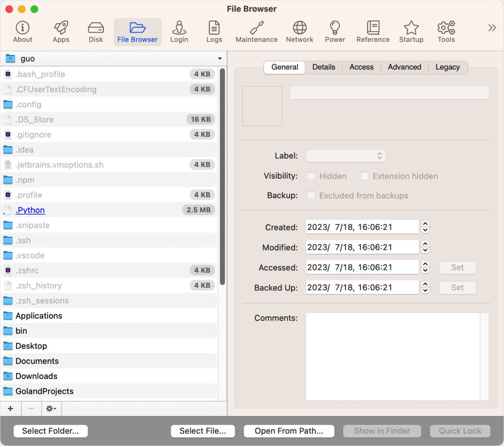
Task: Open the Apps rocket pane
Action: click(61, 32)
